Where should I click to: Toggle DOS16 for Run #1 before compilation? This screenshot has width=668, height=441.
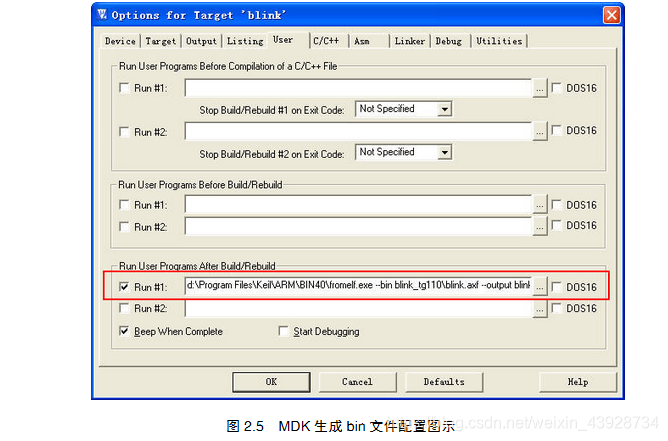click(x=556, y=87)
